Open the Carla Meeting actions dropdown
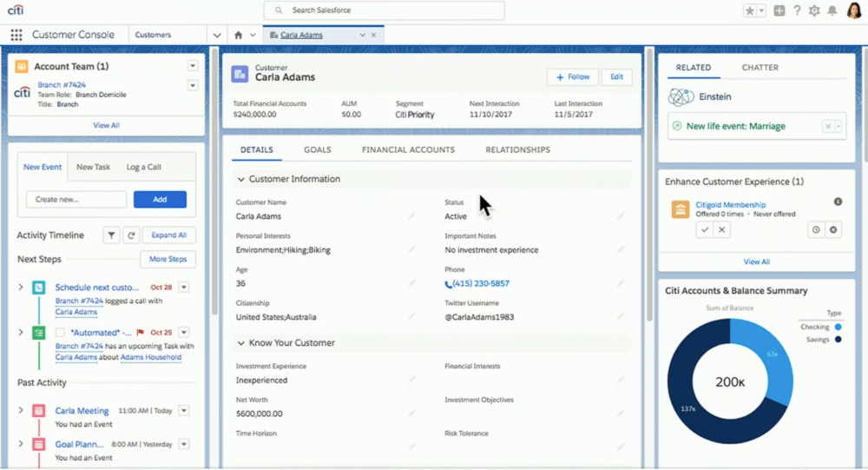 184,411
